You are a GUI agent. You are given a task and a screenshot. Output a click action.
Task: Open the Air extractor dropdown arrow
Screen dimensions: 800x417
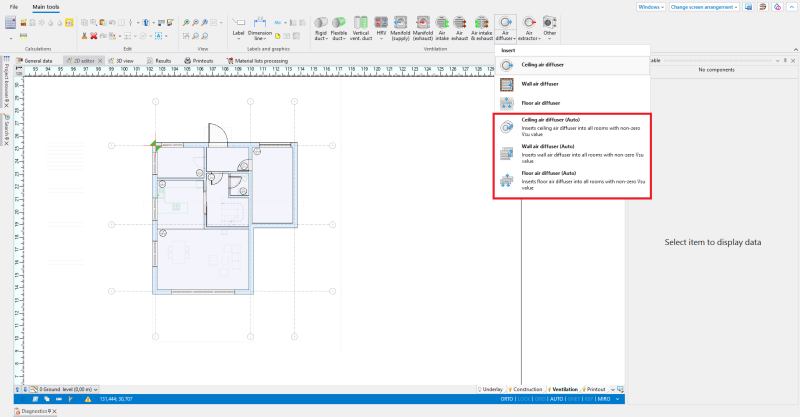click(x=538, y=38)
